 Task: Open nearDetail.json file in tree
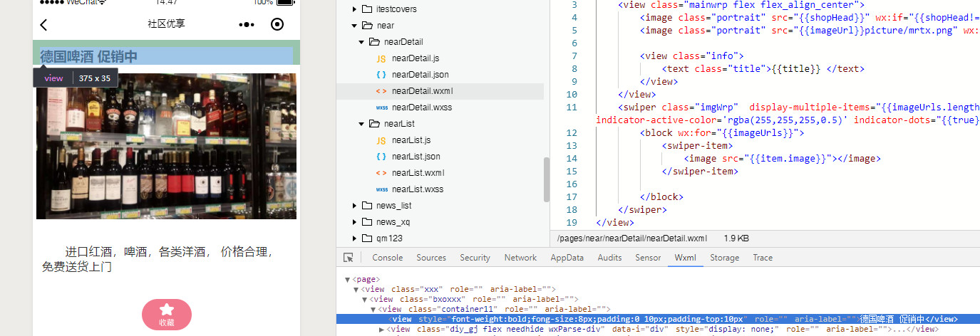[x=420, y=75]
